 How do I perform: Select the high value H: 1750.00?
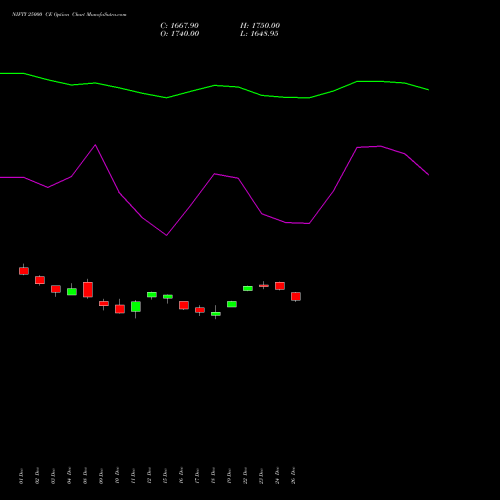point(260,26)
